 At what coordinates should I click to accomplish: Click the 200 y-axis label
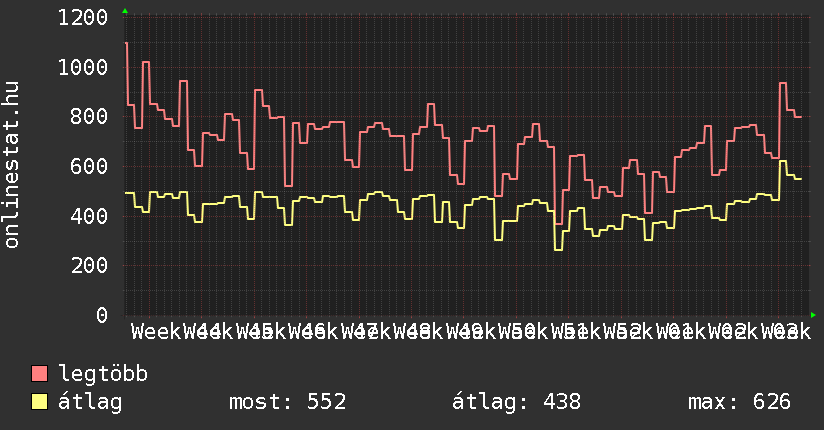90,265
